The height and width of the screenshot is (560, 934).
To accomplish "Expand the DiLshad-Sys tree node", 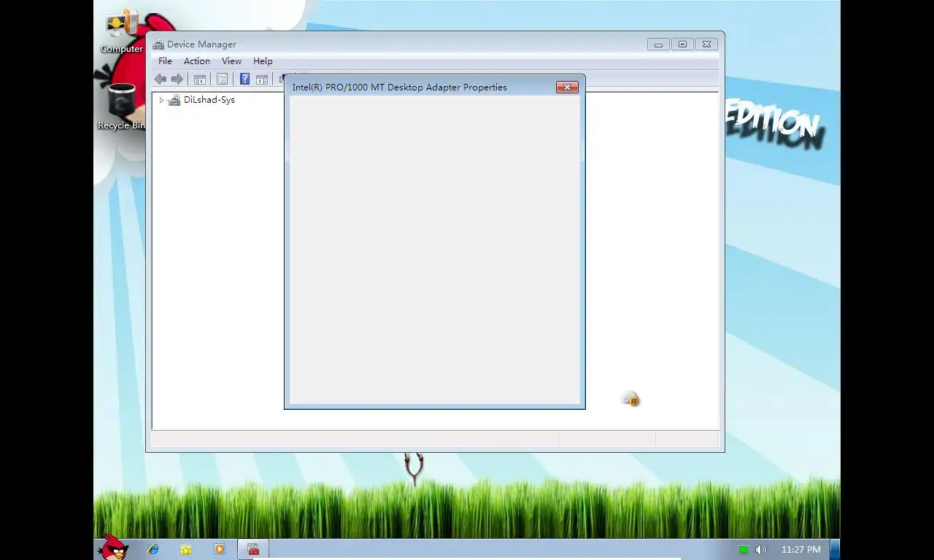I will (161, 100).
